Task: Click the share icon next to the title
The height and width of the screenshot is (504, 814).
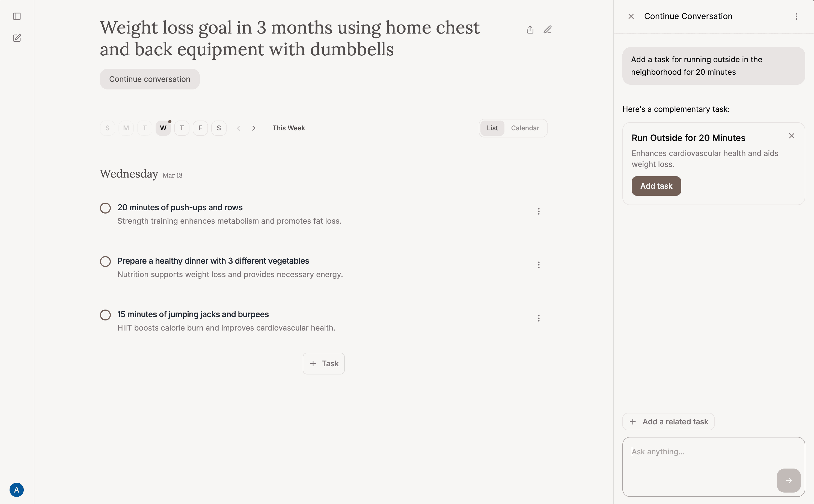Action: 530,29
